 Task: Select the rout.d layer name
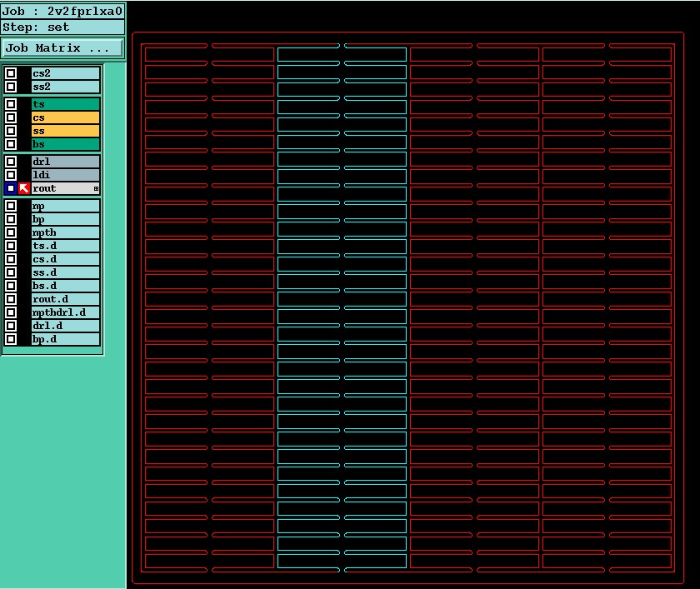66,299
